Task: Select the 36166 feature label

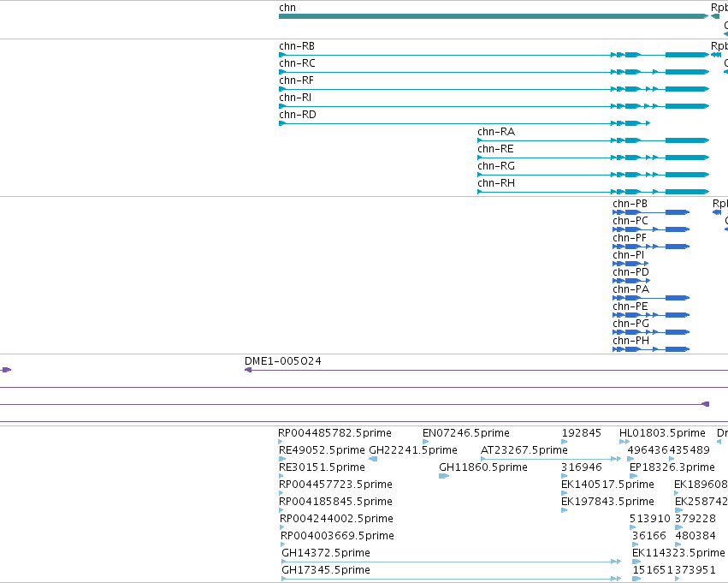Action: [649, 537]
